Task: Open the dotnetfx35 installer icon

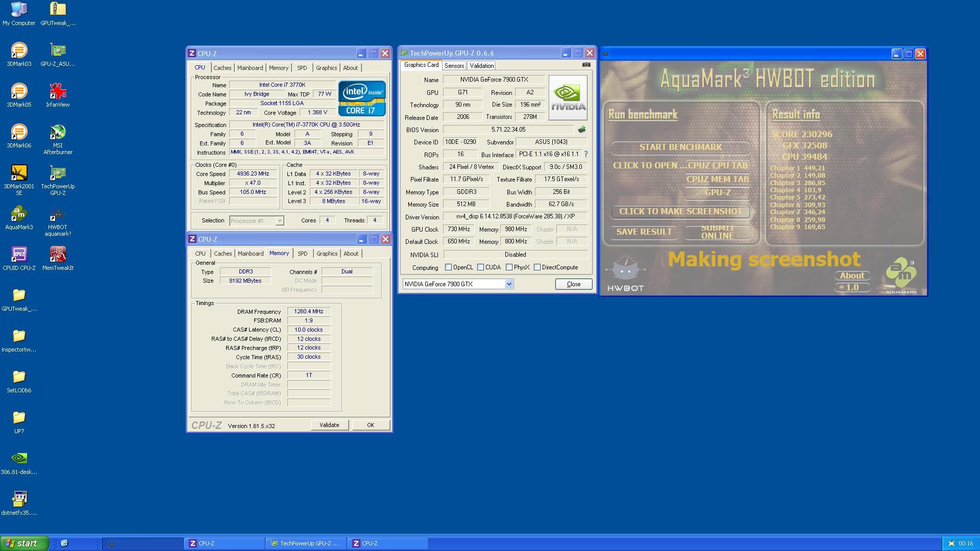Action: (19, 504)
